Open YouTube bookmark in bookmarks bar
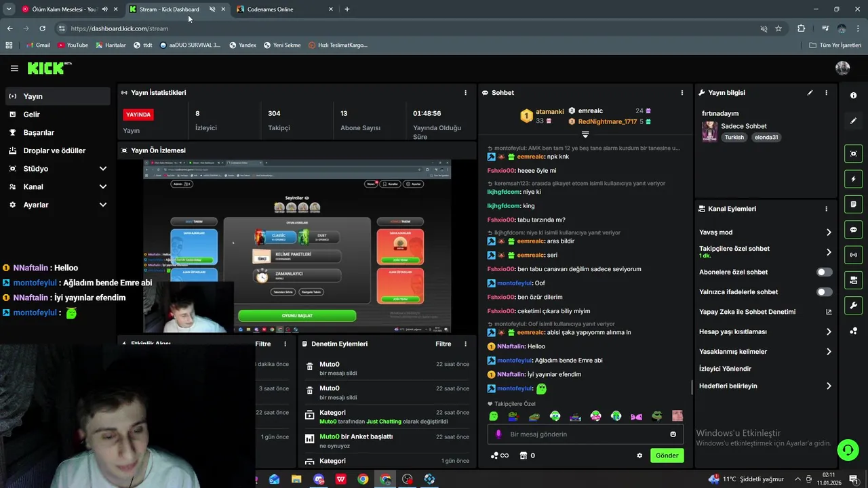This screenshot has width=868, height=488. (x=73, y=45)
